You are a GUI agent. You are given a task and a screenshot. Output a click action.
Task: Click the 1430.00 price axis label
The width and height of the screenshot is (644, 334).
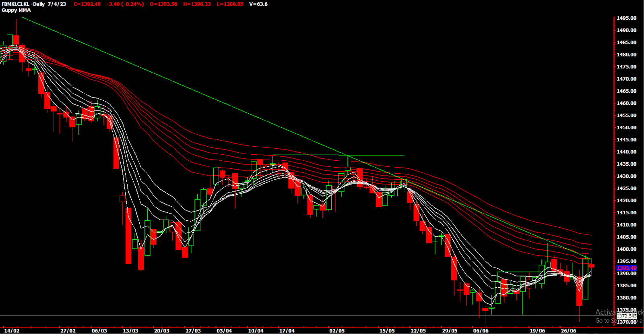(x=627, y=176)
